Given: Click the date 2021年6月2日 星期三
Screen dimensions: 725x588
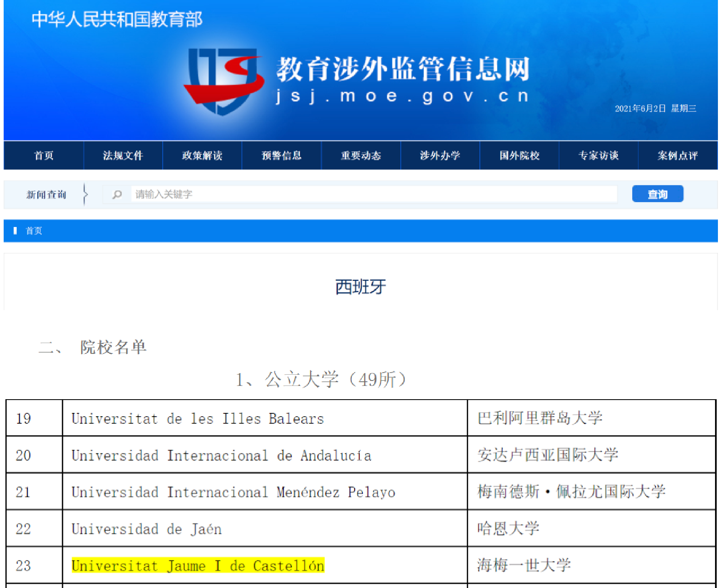Looking at the screenshot, I should tap(655, 109).
